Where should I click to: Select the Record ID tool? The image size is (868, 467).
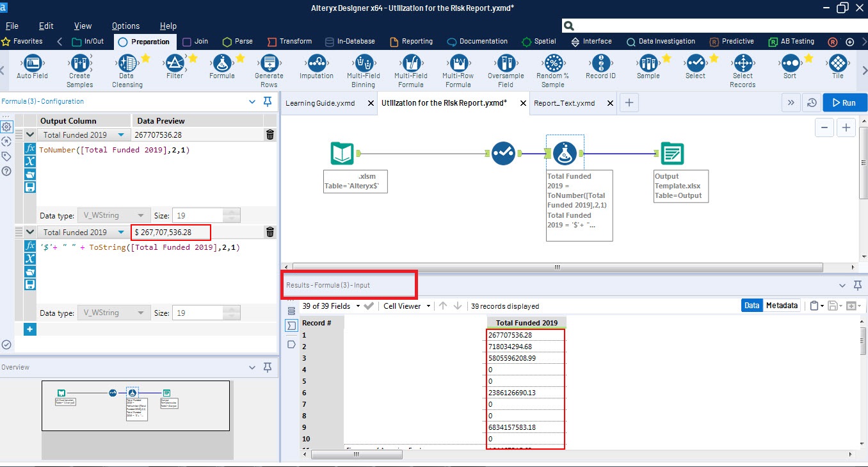coord(600,67)
